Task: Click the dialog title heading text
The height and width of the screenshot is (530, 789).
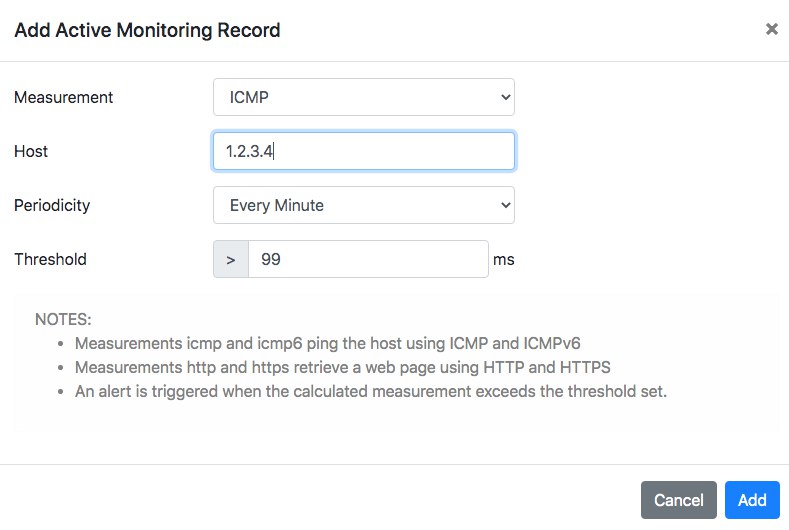Action: click(147, 30)
